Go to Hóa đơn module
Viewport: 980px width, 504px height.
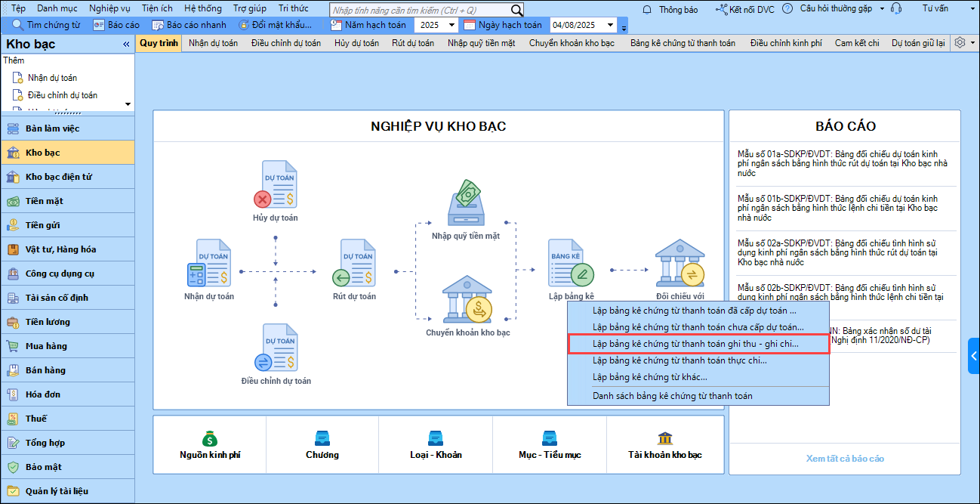[x=67, y=394]
